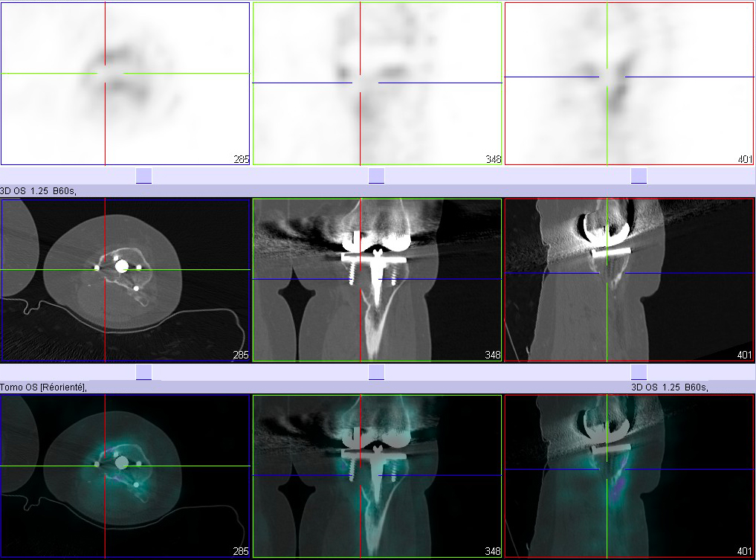Click slice number 285 in the axial CT view

(x=241, y=355)
